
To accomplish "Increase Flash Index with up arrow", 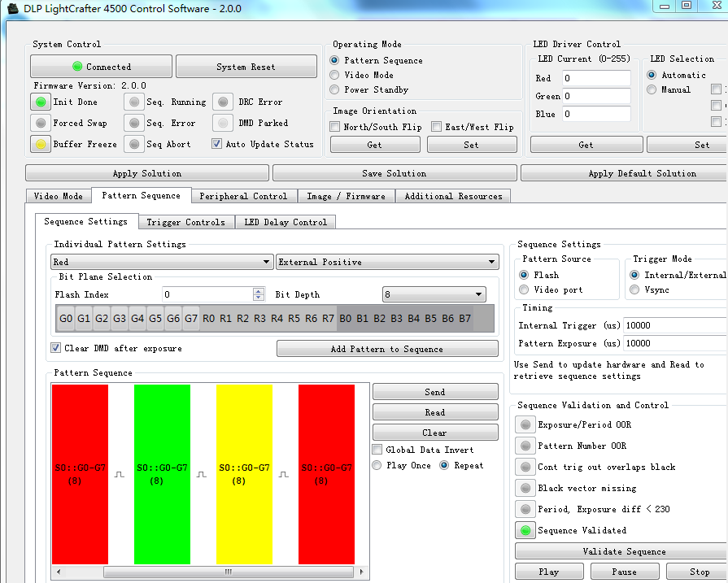I will click(x=259, y=290).
